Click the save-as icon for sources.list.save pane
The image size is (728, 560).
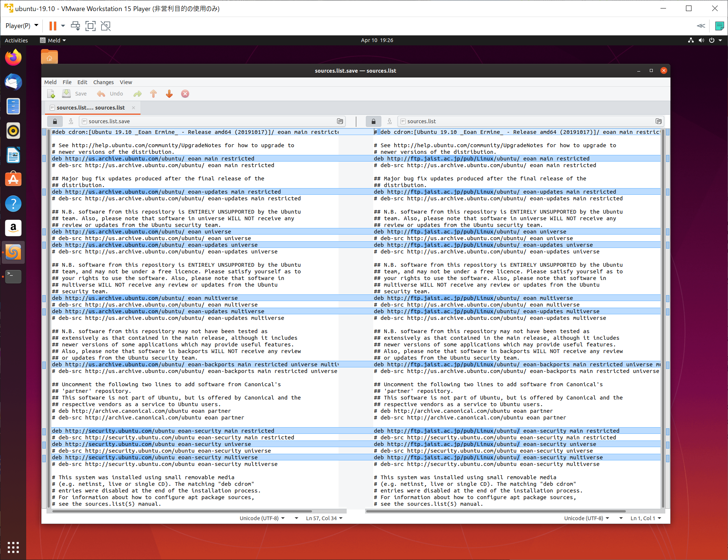tap(71, 121)
